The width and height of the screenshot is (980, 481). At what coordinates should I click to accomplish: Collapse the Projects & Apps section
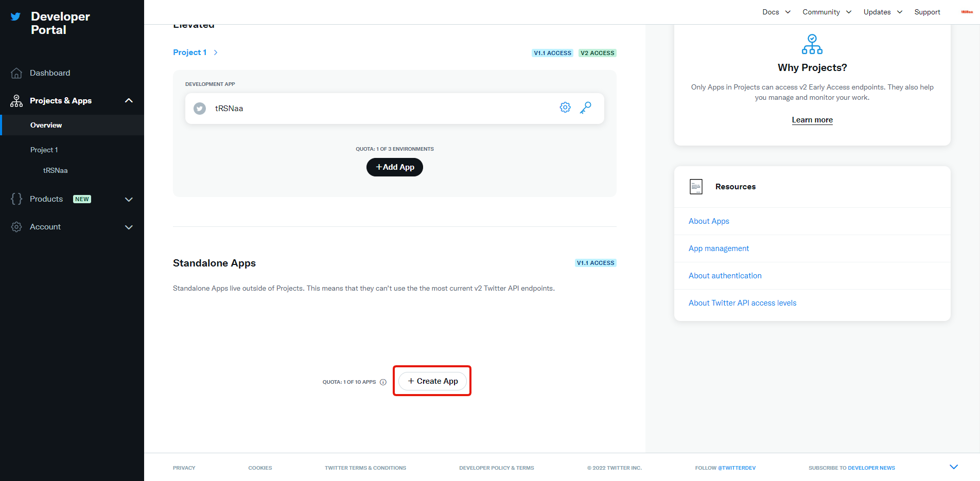pyautogui.click(x=129, y=100)
